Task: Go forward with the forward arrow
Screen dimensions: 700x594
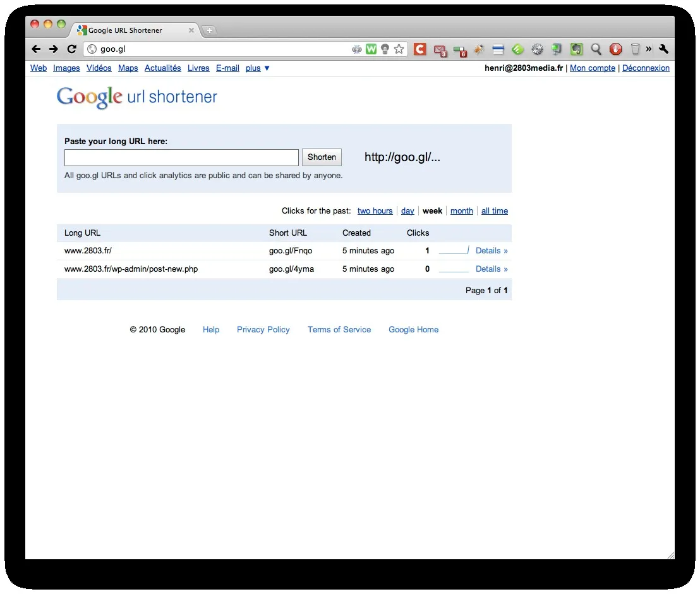Action: (x=54, y=49)
